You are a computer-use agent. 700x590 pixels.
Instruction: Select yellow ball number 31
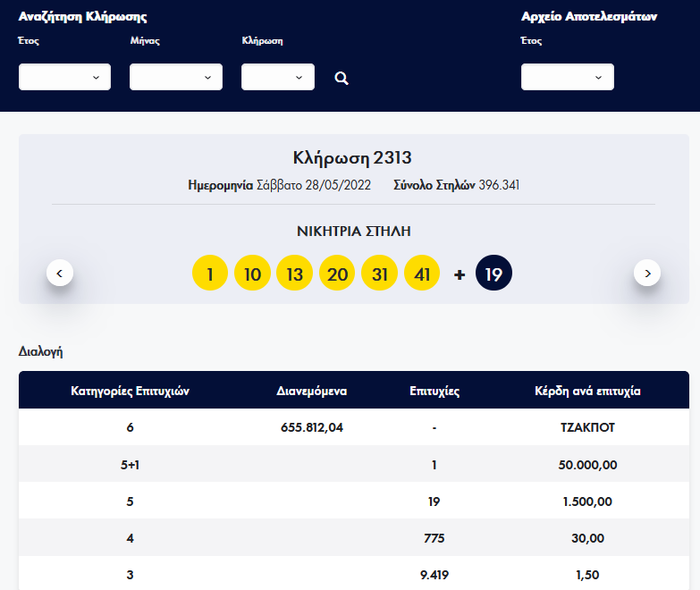[380, 274]
